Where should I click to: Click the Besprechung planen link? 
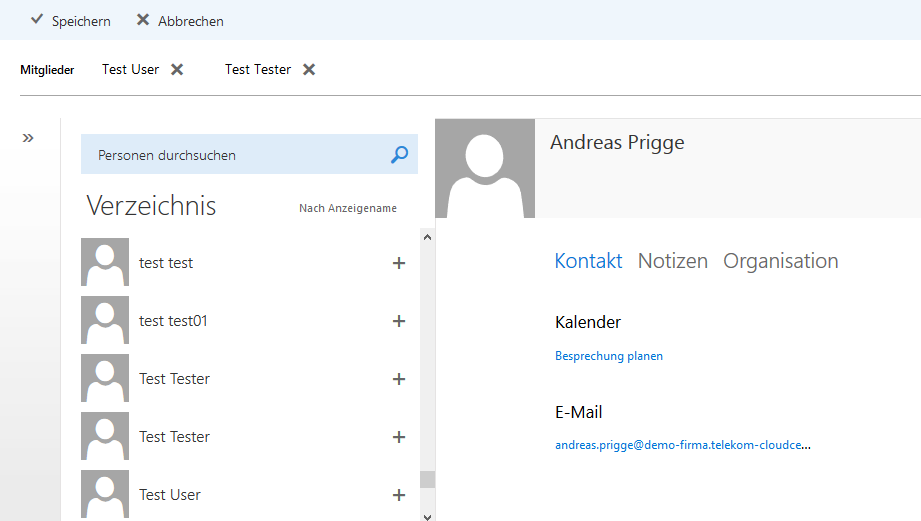[608, 356]
